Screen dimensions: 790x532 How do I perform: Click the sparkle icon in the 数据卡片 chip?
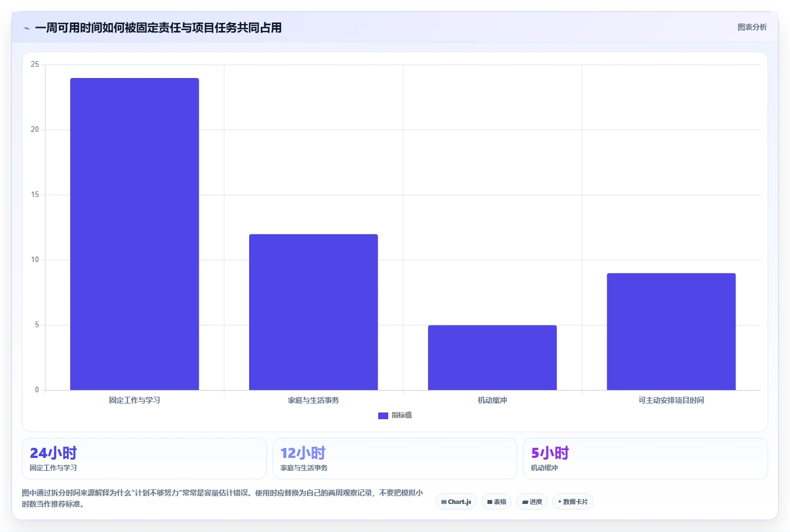559,502
